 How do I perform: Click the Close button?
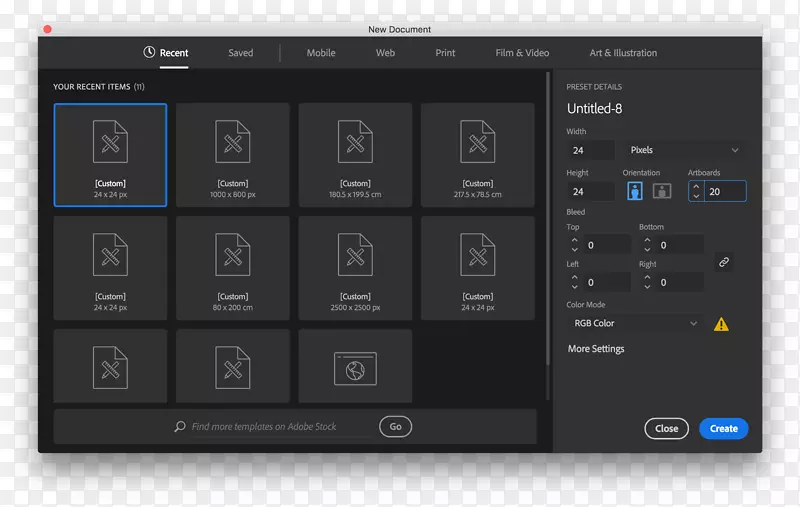tap(666, 428)
